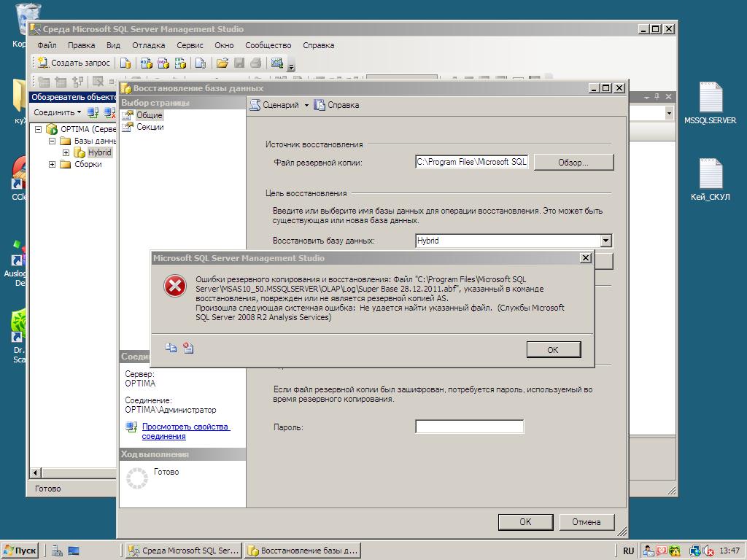747x560 pixels.
Task: Click the copy message text icon
Action: tap(171, 348)
